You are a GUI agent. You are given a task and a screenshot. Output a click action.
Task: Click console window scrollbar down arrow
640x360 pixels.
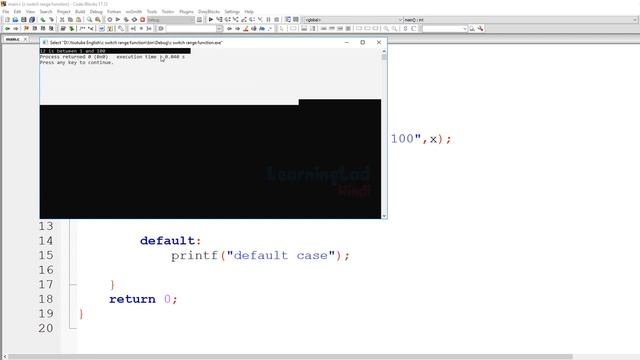click(384, 216)
